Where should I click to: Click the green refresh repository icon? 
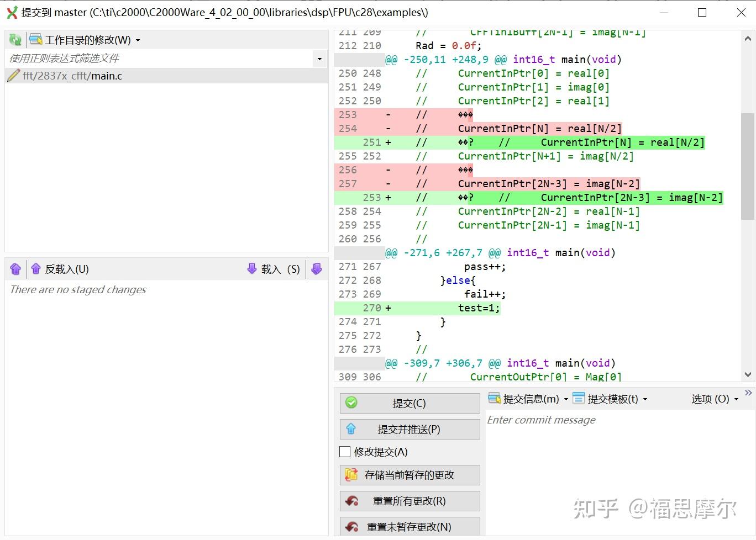pos(15,39)
